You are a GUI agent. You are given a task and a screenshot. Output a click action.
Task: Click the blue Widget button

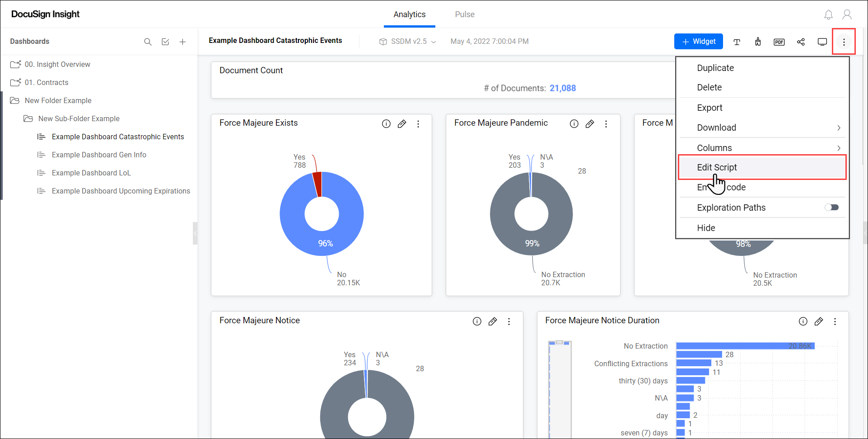(x=698, y=41)
